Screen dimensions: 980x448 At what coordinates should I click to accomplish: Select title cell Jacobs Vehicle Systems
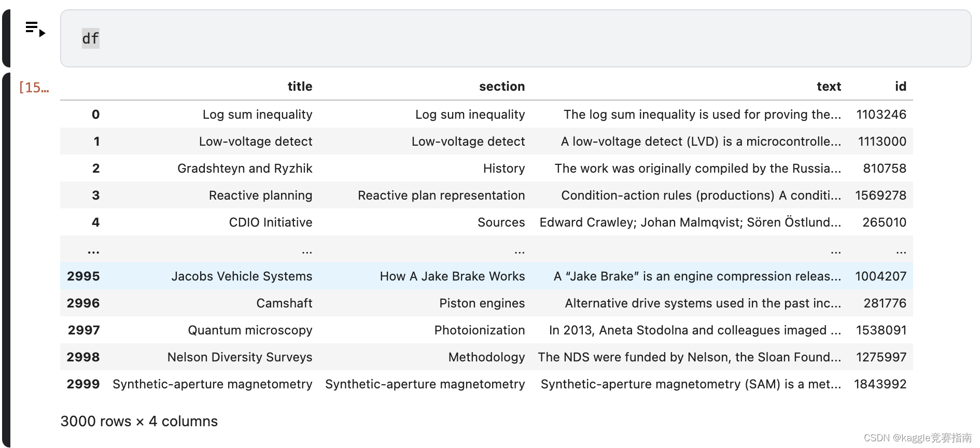coord(242,276)
